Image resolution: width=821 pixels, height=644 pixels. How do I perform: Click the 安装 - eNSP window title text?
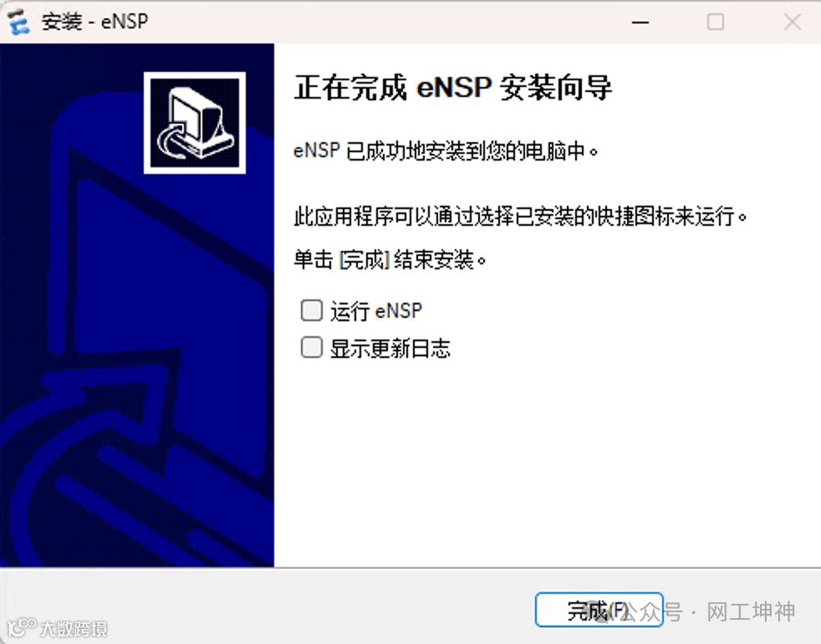coord(94,22)
